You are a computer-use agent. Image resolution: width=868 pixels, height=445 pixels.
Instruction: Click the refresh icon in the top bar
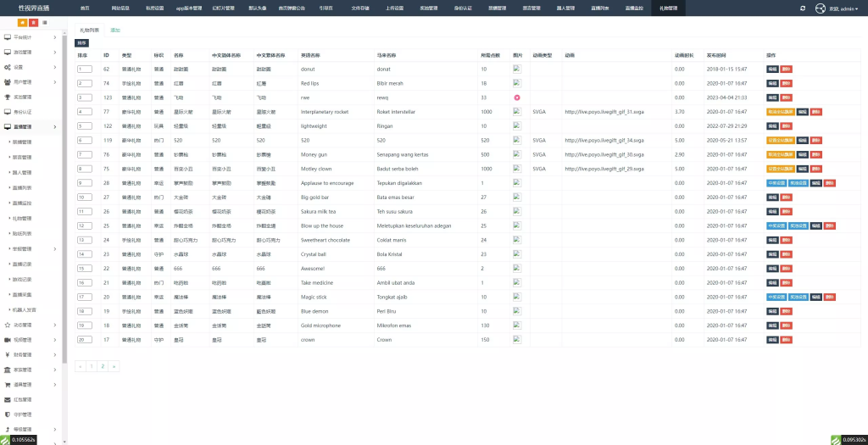(803, 8)
